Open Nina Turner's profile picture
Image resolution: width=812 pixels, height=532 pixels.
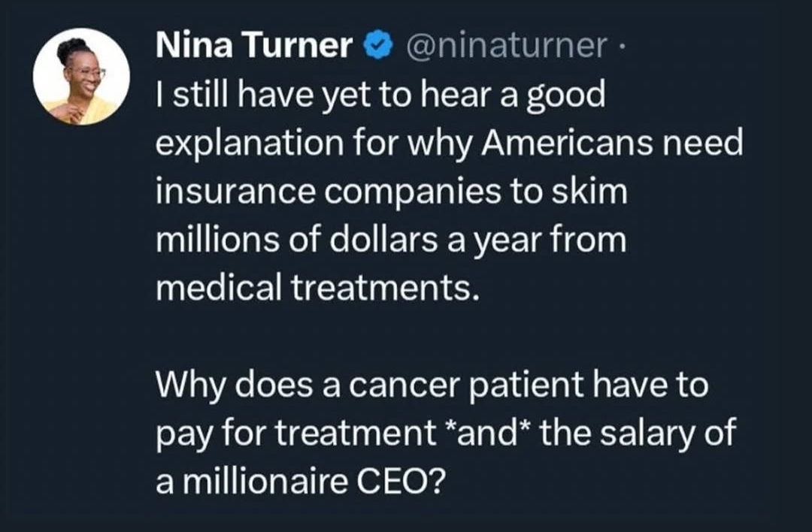pos(81,77)
